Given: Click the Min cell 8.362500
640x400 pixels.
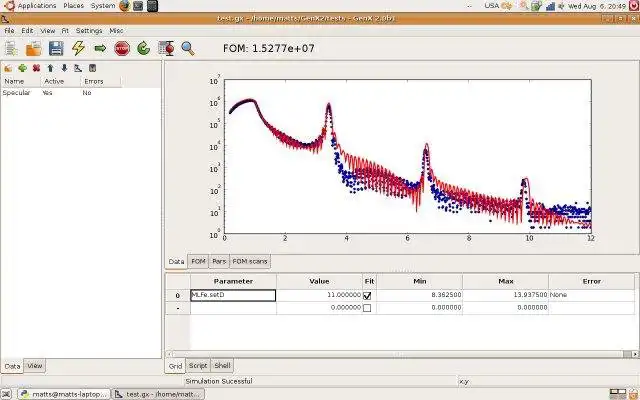Looking at the screenshot, I should pyautogui.click(x=420, y=295).
